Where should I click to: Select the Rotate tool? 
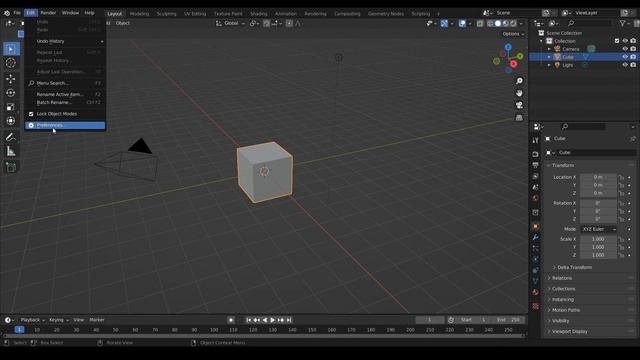pyautogui.click(x=11, y=93)
